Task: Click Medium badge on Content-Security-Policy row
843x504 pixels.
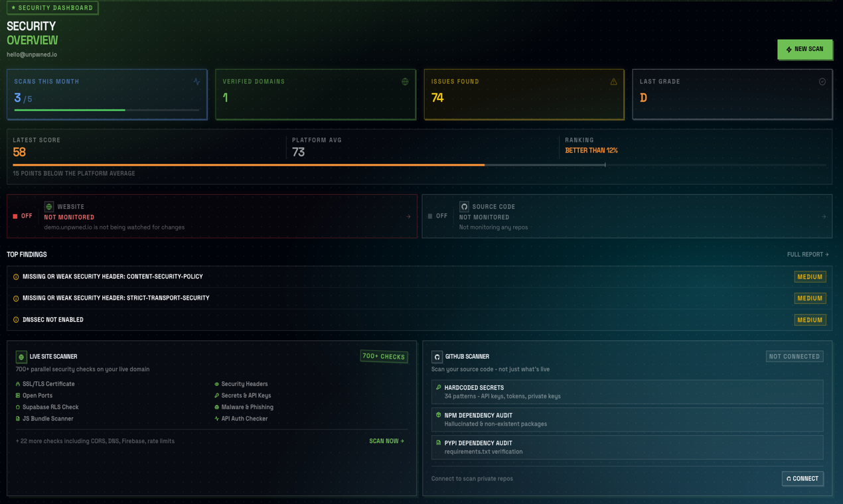Action: tap(810, 277)
